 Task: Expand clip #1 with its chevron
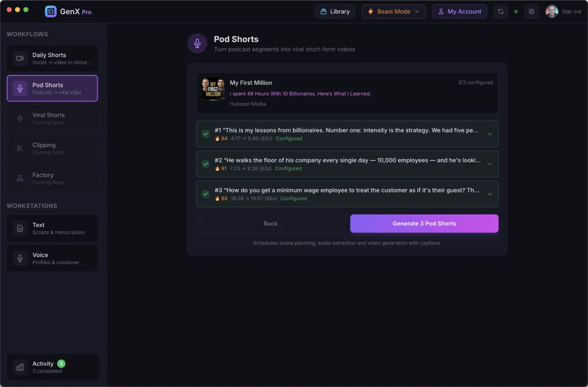pos(489,134)
